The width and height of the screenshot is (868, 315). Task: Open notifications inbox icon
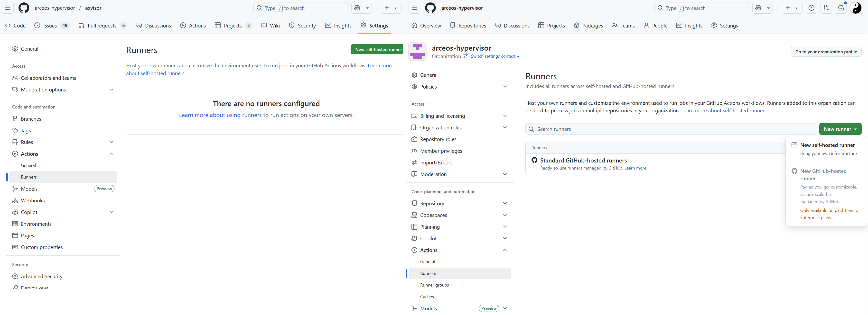(840, 8)
